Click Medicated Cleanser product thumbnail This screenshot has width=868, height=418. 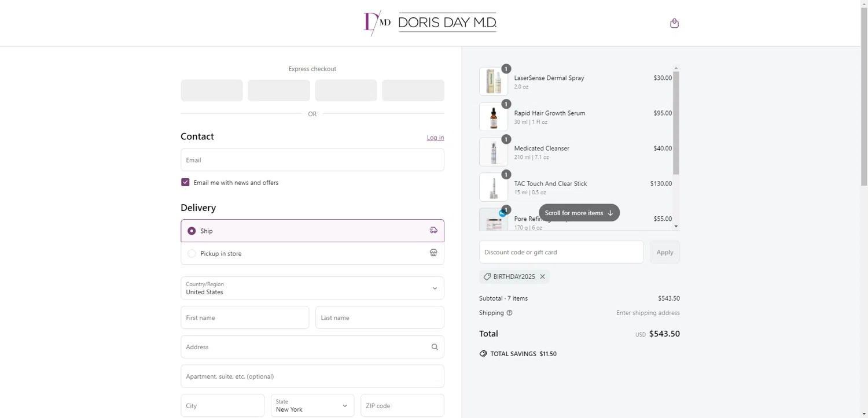pyautogui.click(x=494, y=152)
